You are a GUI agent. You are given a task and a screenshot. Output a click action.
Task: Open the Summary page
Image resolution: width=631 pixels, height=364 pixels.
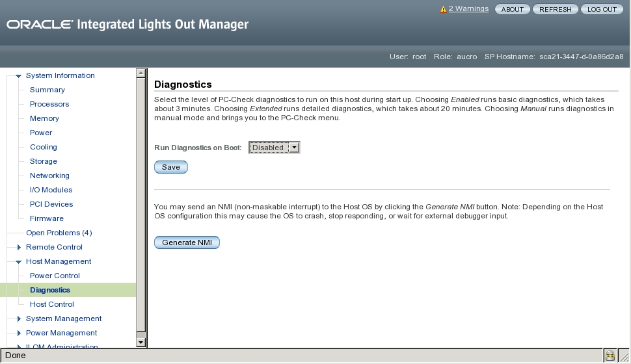[47, 90]
